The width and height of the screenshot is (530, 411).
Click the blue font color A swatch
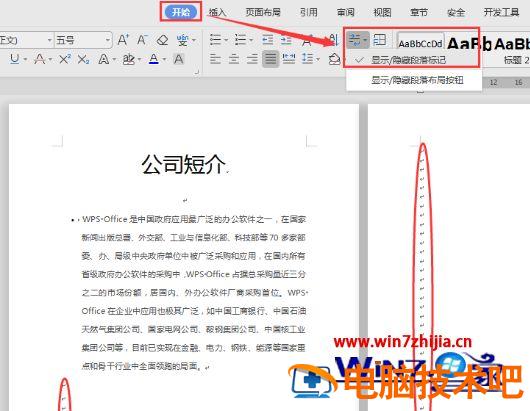154,59
